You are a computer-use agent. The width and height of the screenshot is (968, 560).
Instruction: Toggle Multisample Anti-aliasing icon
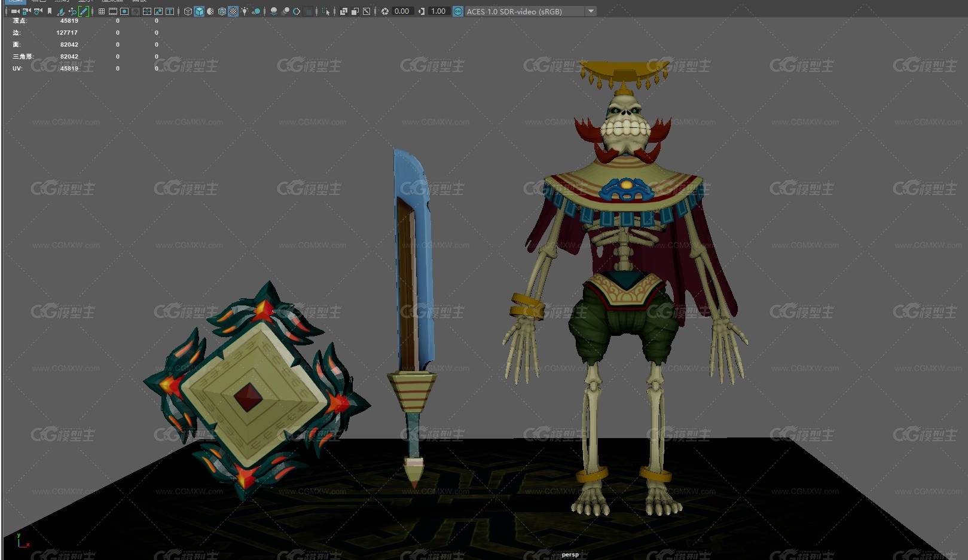click(x=297, y=11)
